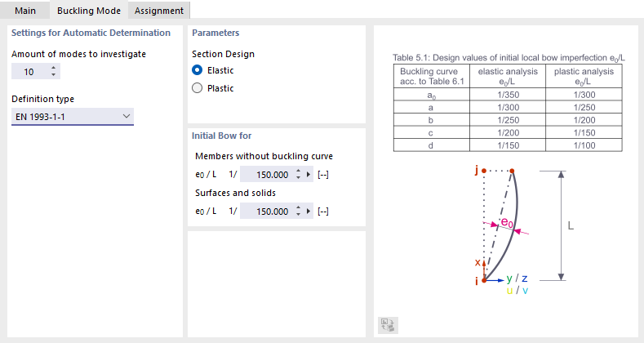This screenshot has width=644, height=343.
Task: Open the arrow menu beside Members e0/L value
Action: (309, 175)
